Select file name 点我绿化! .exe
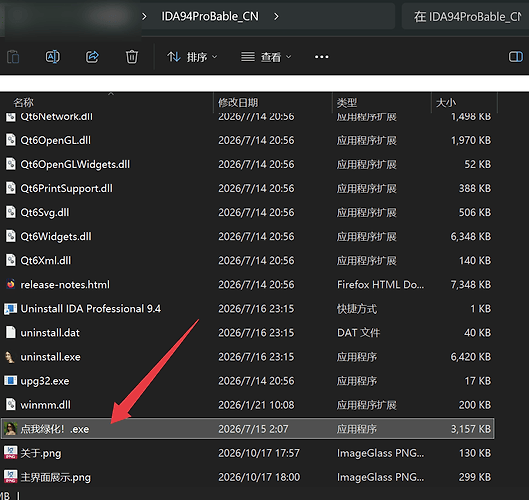Screen dimensions: 529x500 point(55,429)
